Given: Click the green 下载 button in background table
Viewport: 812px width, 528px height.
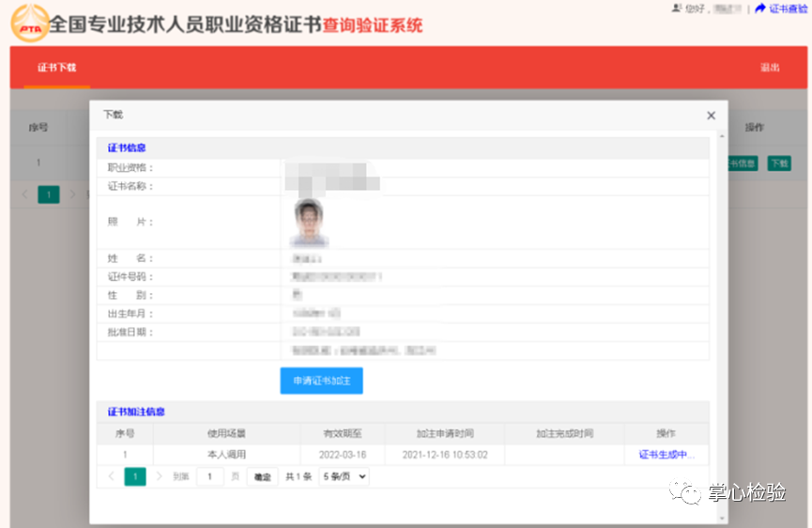Looking at the screenshot, I should pyautogui.click(x=779, y=163).
